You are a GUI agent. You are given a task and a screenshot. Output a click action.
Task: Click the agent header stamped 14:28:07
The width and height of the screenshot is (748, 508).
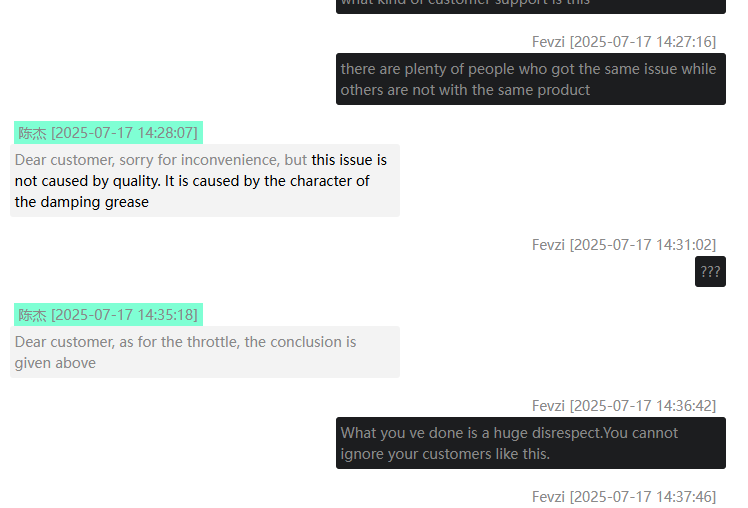[x=108, y=133]
